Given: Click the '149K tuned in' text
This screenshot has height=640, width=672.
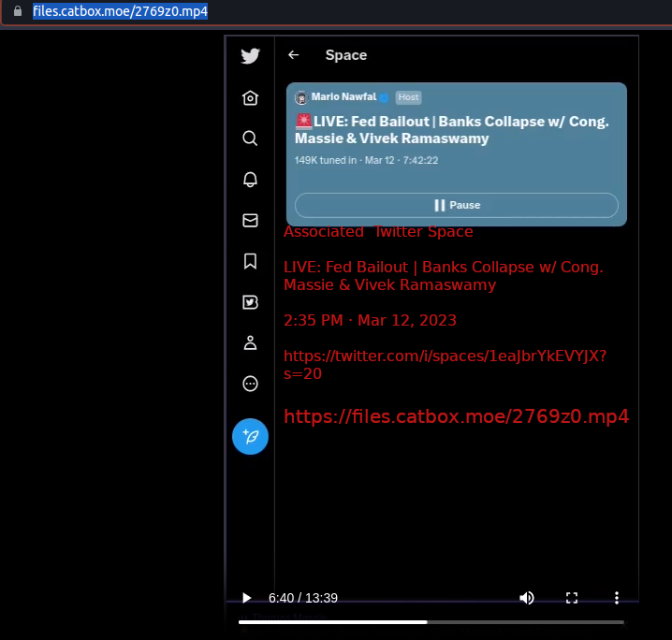Looking at the screenshot, I should pos(326,160).
